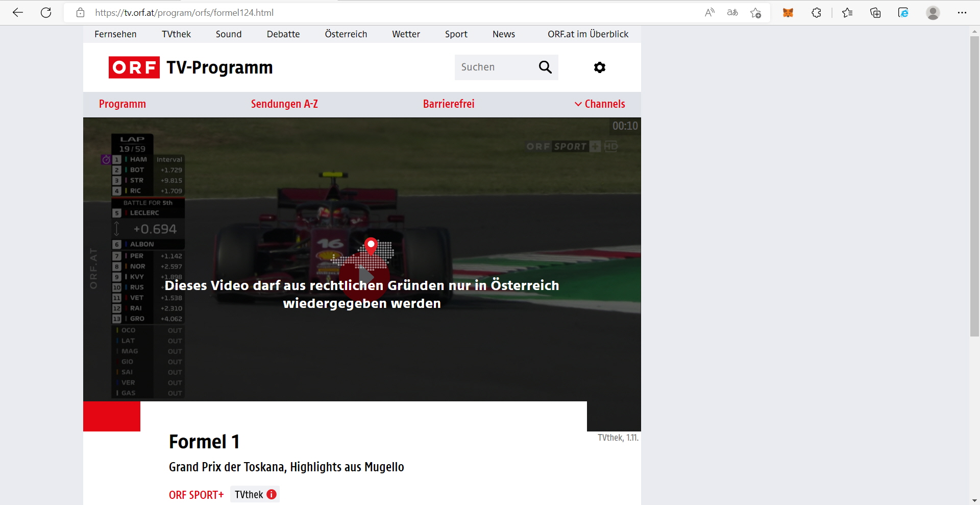Viewport: 980px width, 505px height.
Task: Open the MetaMask fox extension
Action: tap(788, 13)
